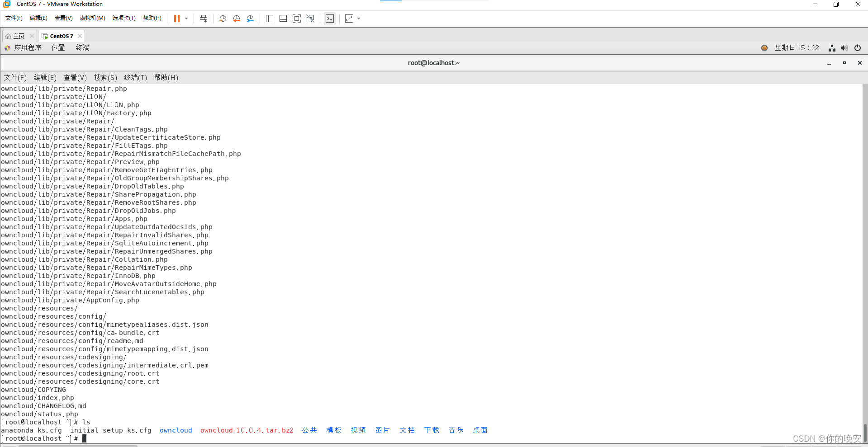Open the clock showing 星期日 15:22
Screen dimensions: 868x447
pos(797,47)
